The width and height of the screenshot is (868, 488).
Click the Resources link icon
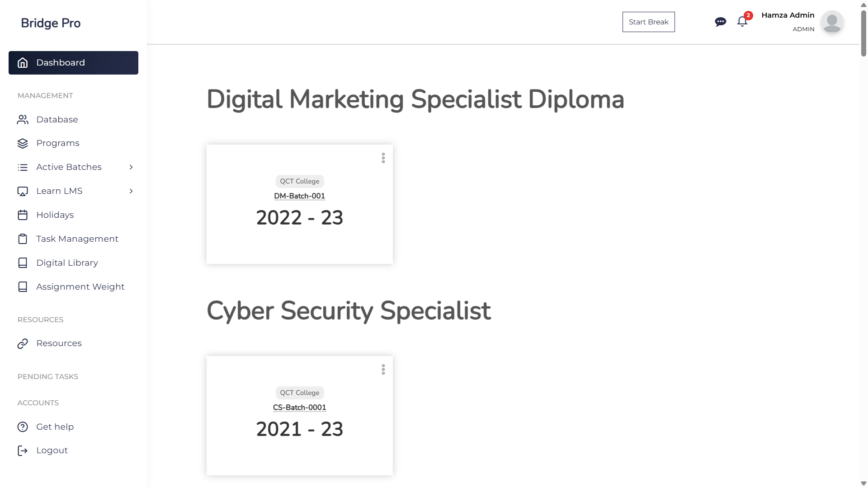[23, 343]
